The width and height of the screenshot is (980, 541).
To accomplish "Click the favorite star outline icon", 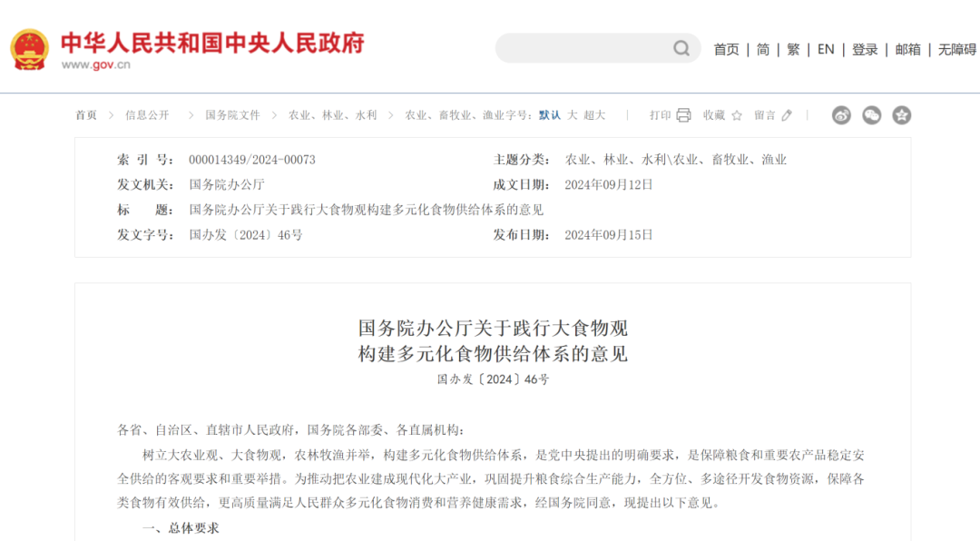I will [737, 115].
